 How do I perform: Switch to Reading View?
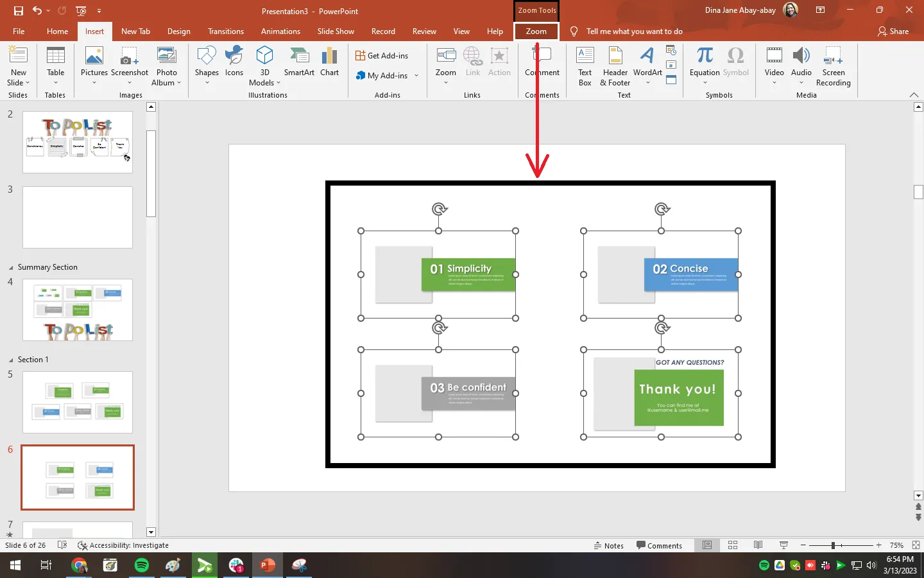pyautogui.click(x=758, y=545)
